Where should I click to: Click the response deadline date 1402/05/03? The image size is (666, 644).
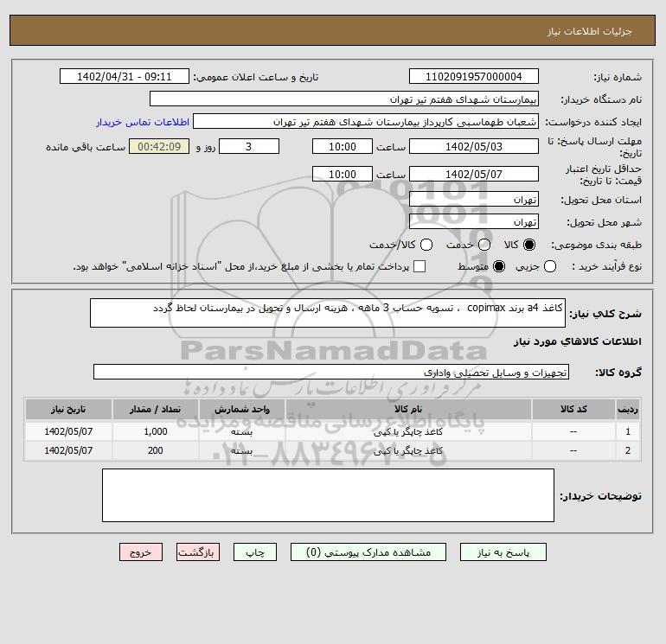coord(474,146)
